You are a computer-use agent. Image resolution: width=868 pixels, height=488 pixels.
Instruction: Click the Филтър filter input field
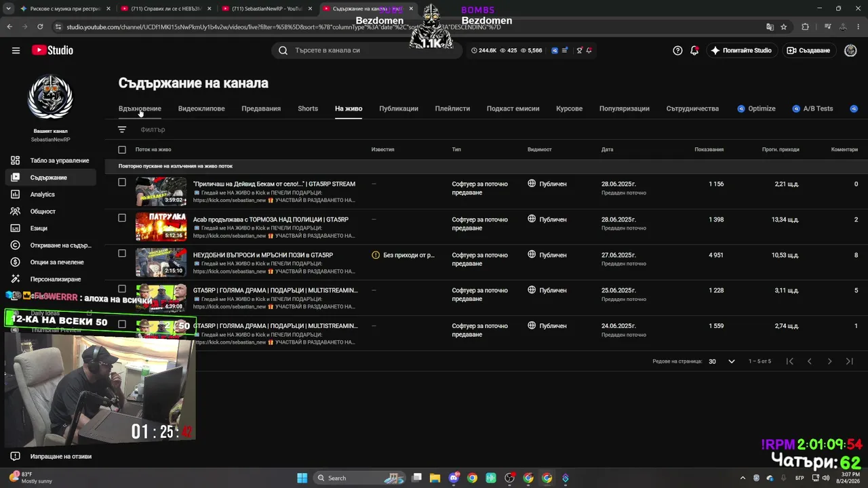coord(153,129)
